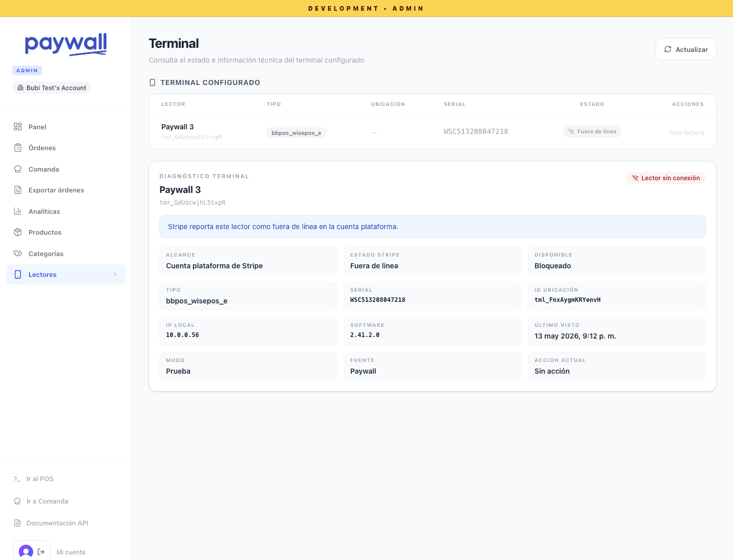Click the Paywall 3 heading in the diagnostic card

coord(180,190)
